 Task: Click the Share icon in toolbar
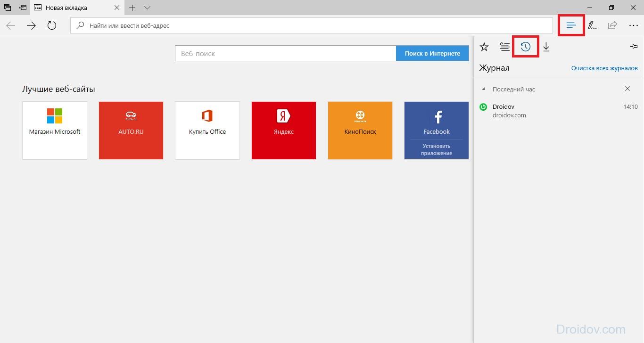click(612, 25)
